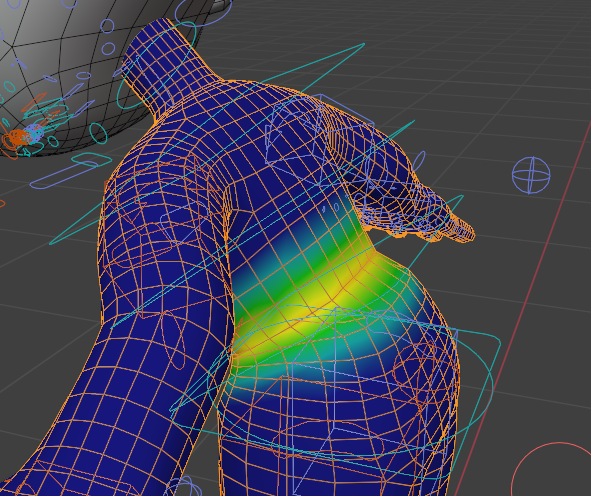Select the orange face control cluster on head

[x=17, y=139]
